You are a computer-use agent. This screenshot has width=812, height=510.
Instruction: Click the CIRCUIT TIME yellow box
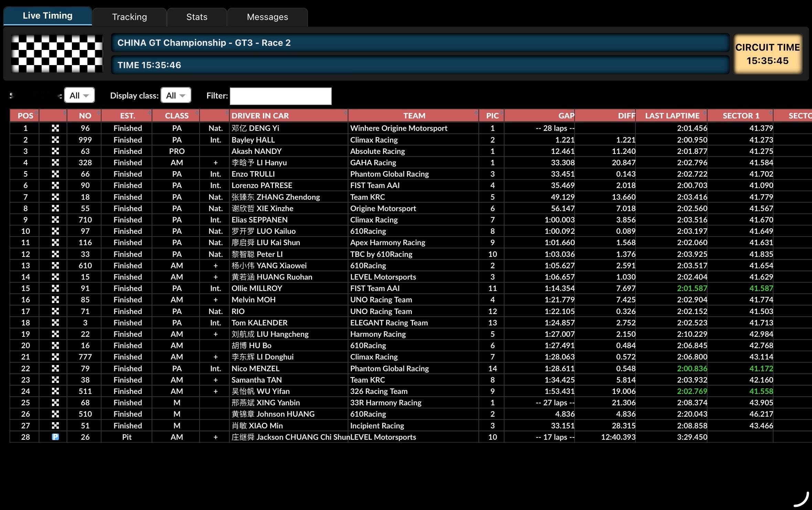767,54
